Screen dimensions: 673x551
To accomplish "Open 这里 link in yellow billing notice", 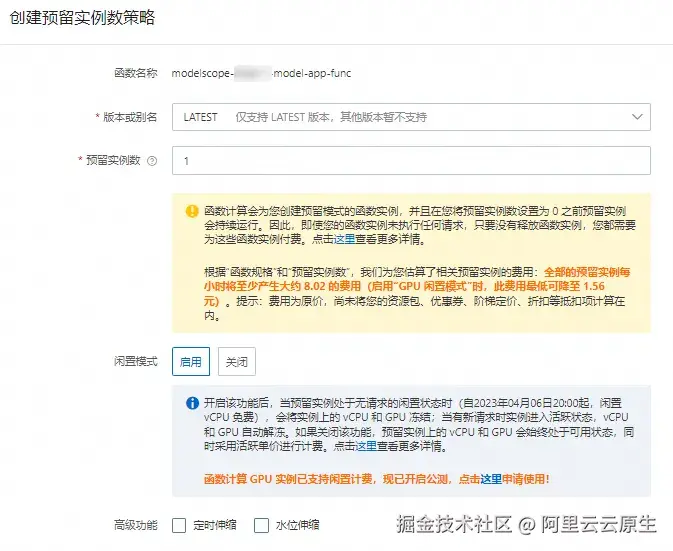I will click(x=345, y=239).
